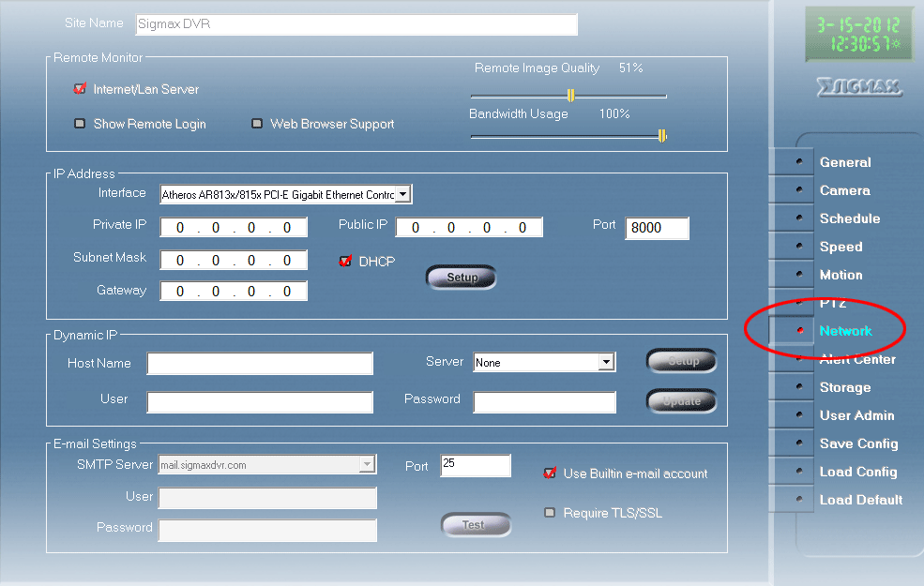Click the bullet indicator beside General
This screenshot has height=586, width=924.
pyautogui.click(x=799, y=162)
